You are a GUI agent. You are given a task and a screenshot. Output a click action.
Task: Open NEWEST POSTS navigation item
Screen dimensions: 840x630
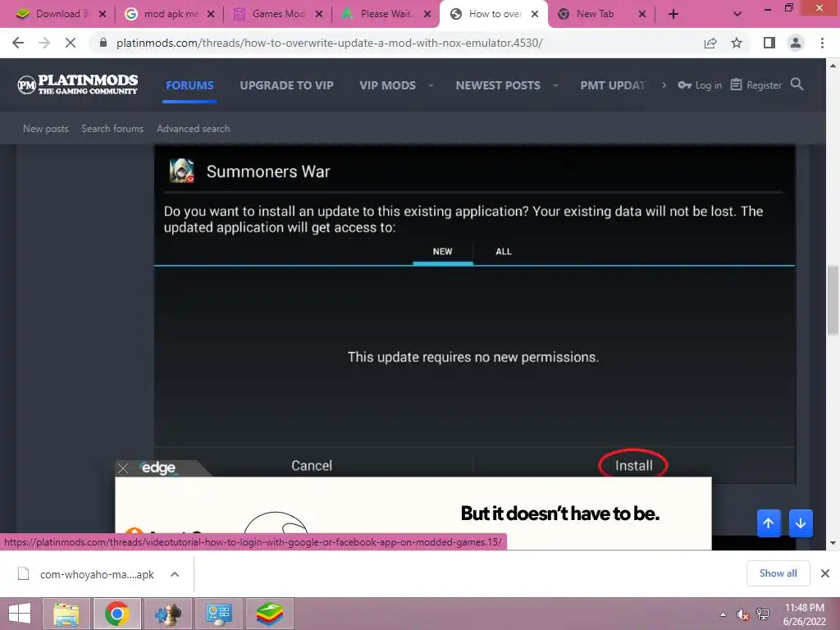[498, 85]
